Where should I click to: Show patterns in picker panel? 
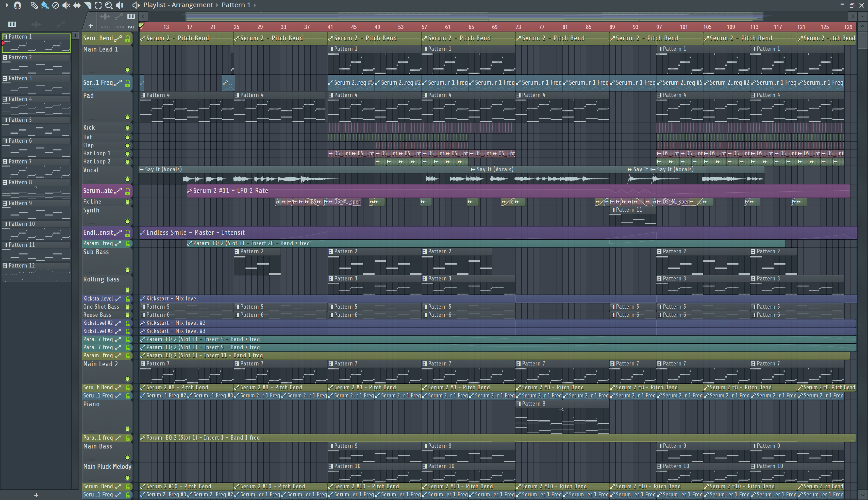(x=12, y=24)
